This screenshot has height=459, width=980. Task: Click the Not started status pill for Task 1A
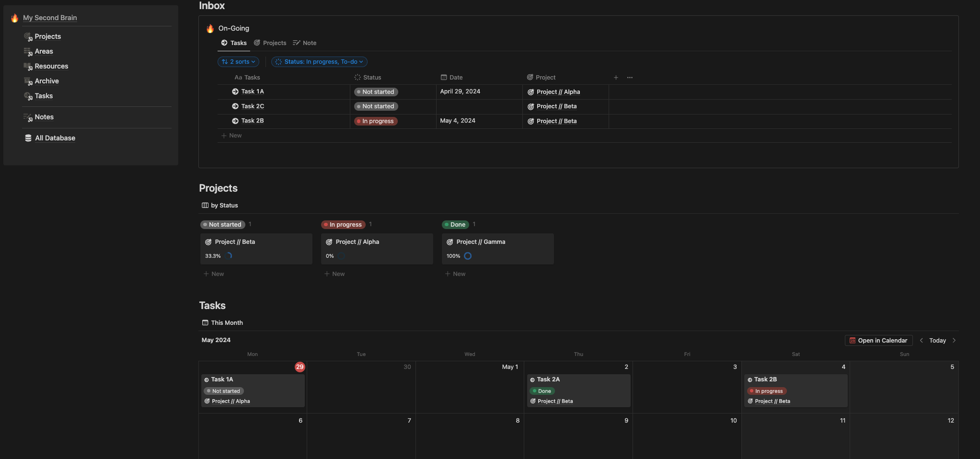pyautogui.click(x=376, y=92)
